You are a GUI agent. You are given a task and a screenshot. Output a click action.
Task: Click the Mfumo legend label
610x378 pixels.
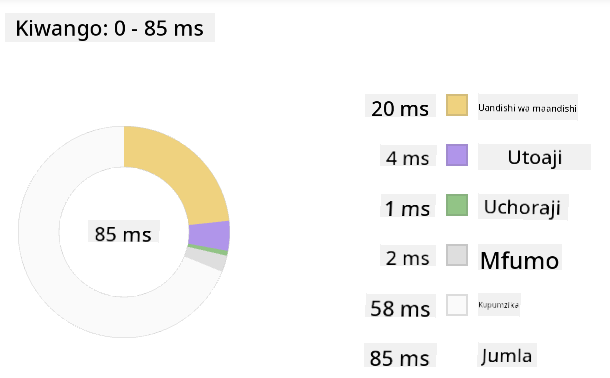click(519, 259)
